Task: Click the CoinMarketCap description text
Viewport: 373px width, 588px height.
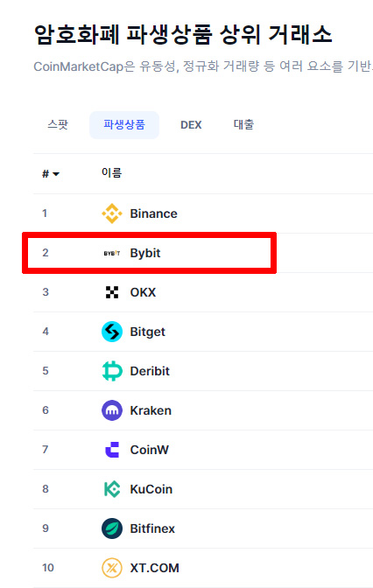Action: 203,66
